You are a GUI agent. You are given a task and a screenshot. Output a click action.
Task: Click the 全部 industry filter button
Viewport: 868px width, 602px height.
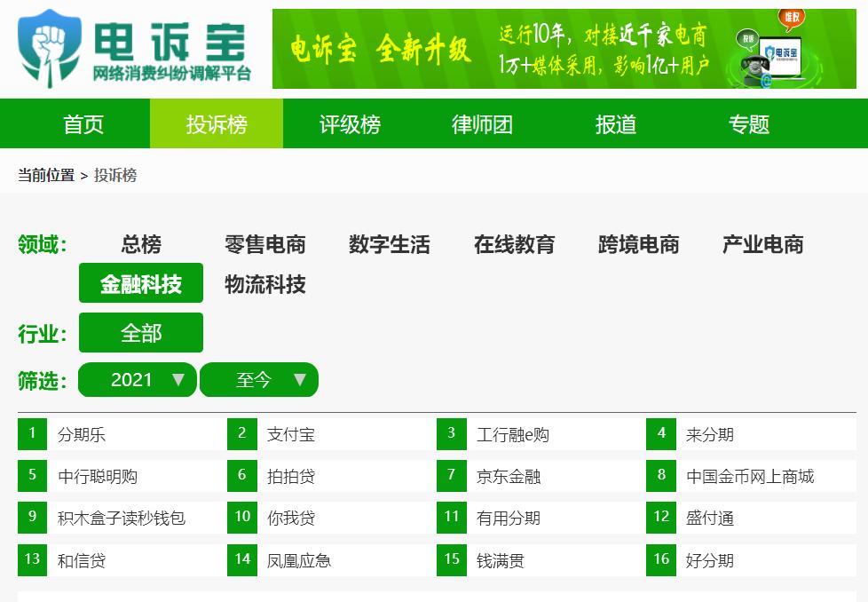click(140, 332)
